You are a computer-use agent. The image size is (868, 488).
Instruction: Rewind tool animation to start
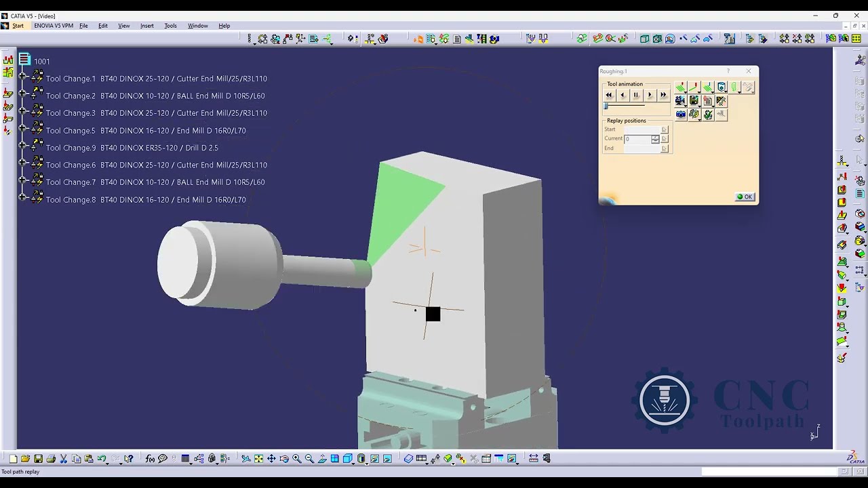[x=609, y=95]
